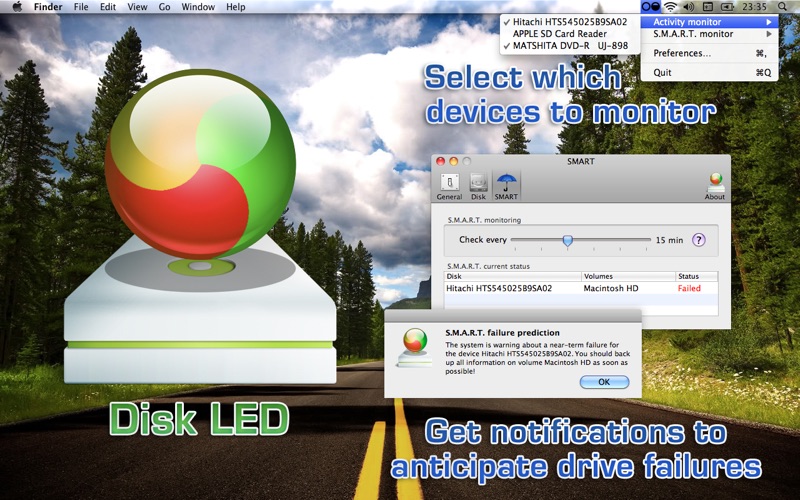Open the Apple menu
800x500 pixels.
(x=16, y=7)
